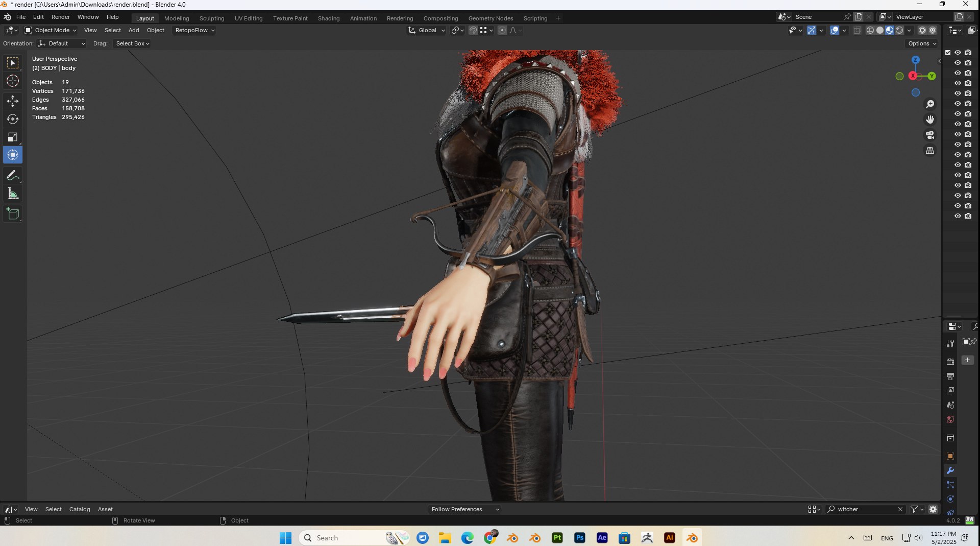Open the viewport shading options dropdown
This screenshot has width=980, height=546.
coord(909,31)
